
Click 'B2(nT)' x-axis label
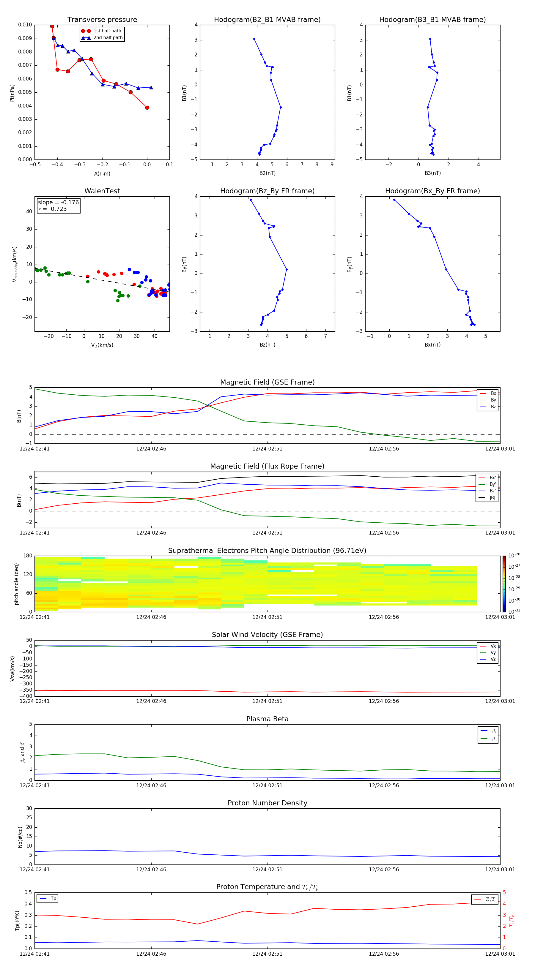pos(267,173)
